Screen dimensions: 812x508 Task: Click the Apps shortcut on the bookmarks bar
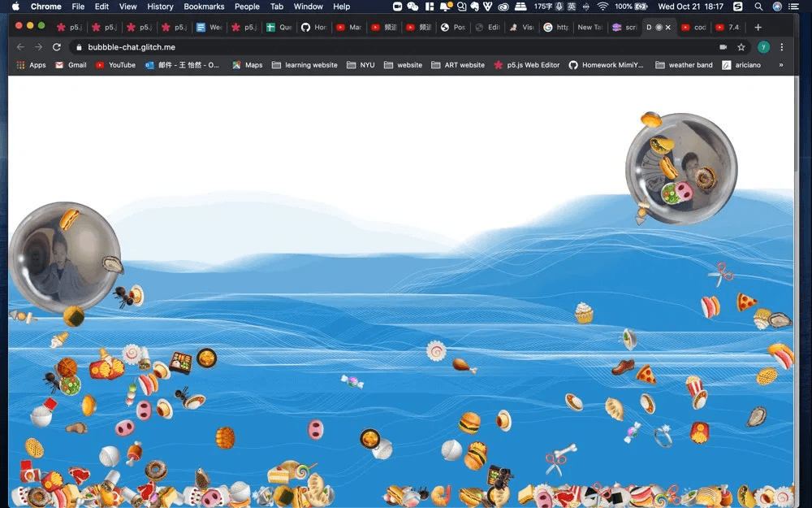(31, 65)
